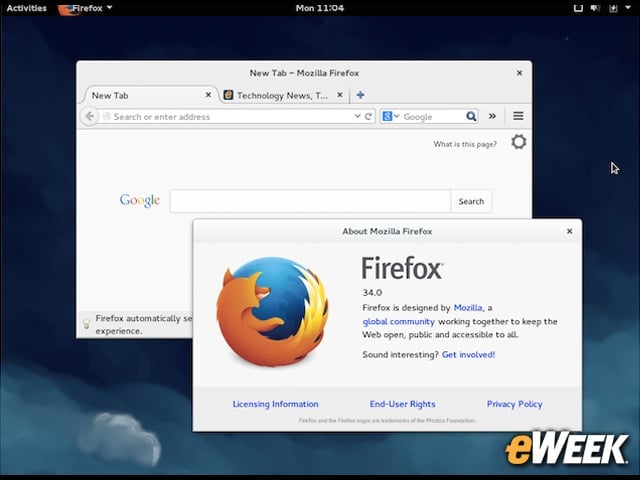Reload the page with the refresh icon
640x480 pixels.
tap(368, 116)
